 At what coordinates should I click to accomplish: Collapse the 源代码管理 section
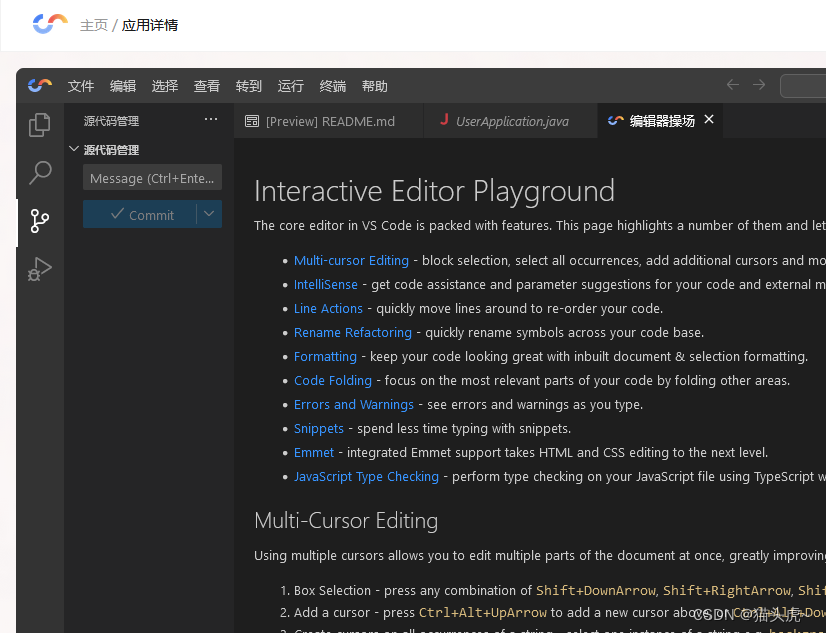(x=74, y=150)
